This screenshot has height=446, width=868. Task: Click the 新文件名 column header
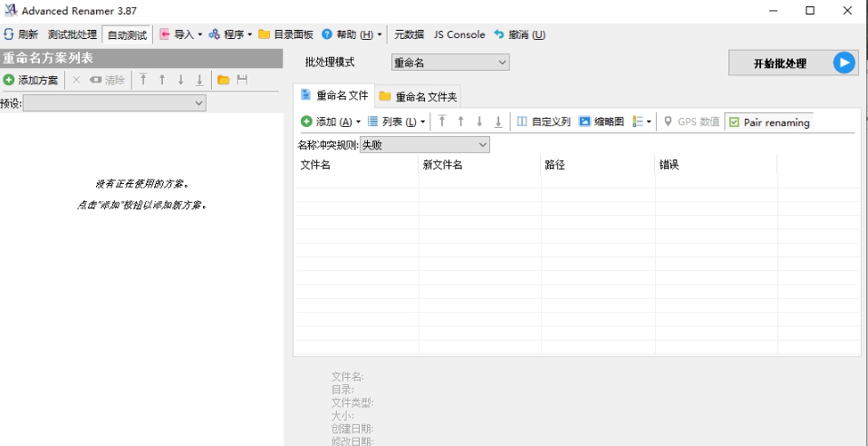coord(479,165)
